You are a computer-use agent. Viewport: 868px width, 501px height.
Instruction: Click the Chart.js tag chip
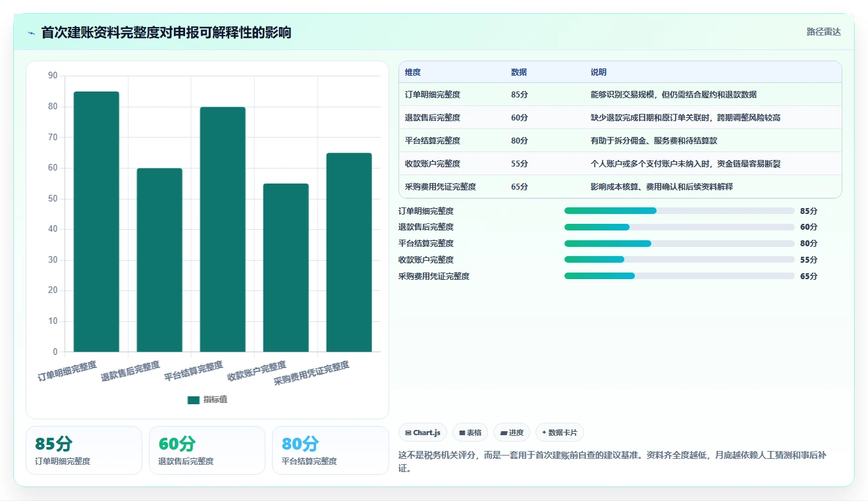tap(423, 433)
